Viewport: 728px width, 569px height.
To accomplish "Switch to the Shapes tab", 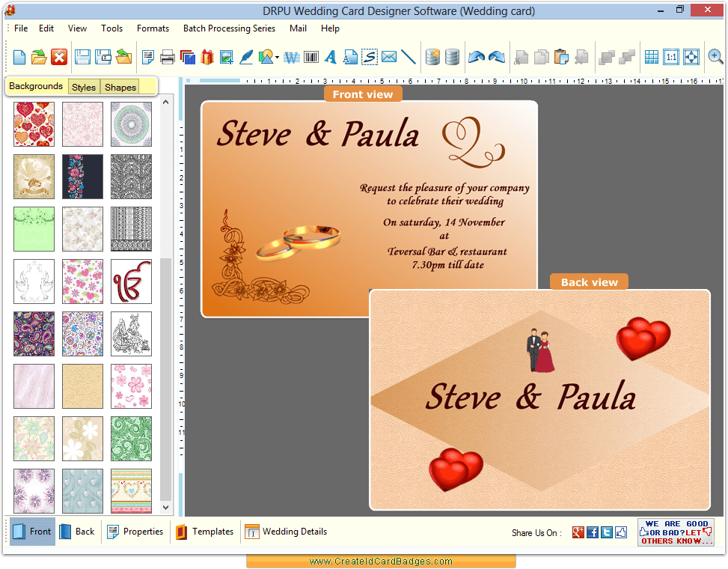I will point(120,87).
